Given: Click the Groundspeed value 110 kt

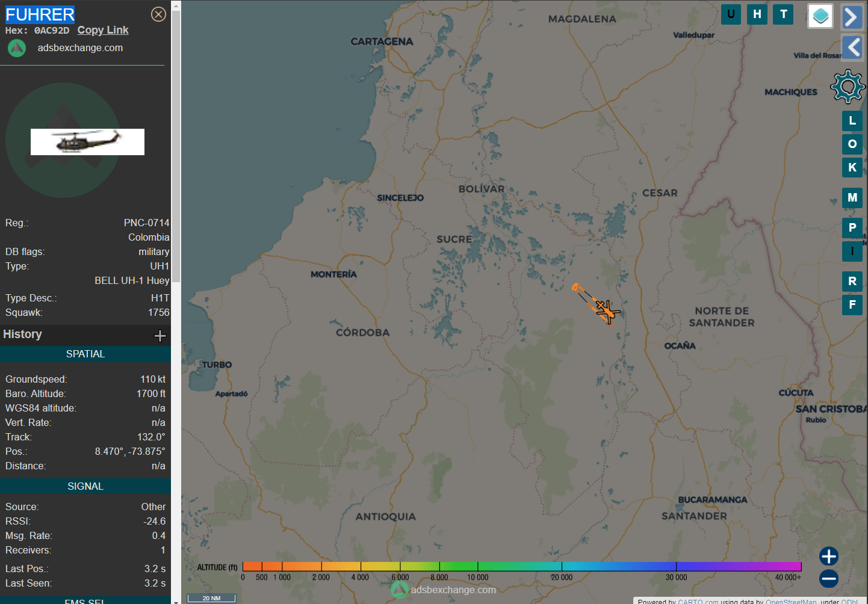Looking at the screenshot, I should [153, 380].
